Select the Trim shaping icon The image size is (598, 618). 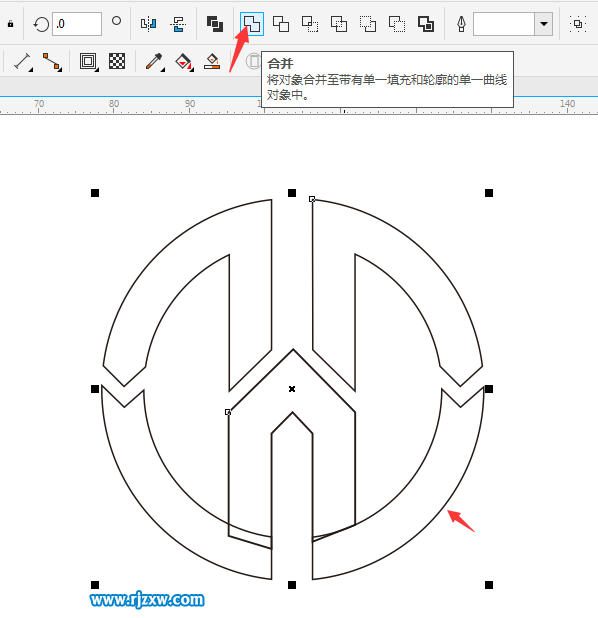[x=281, y=24]
